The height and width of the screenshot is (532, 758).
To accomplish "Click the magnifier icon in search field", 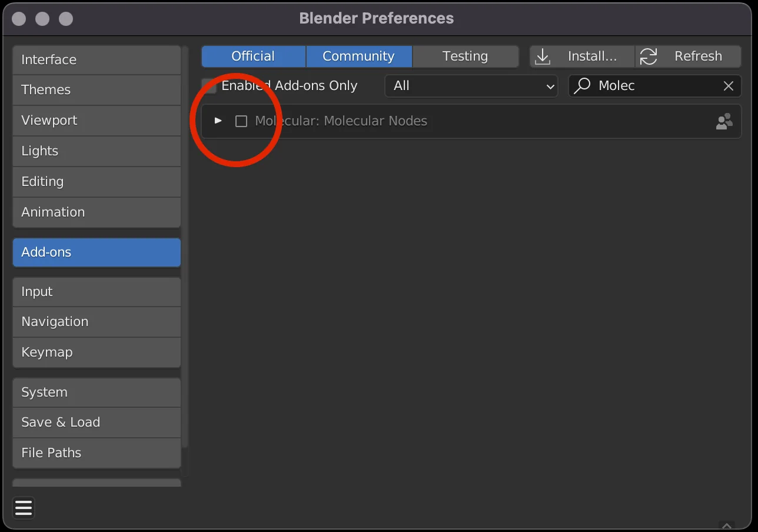I will coord(582,86).
